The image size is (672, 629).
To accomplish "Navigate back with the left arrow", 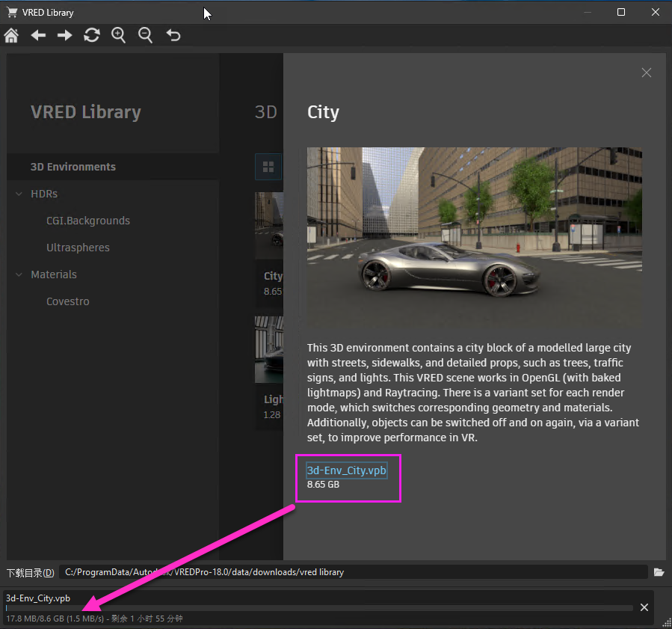I will coord(38,35).
